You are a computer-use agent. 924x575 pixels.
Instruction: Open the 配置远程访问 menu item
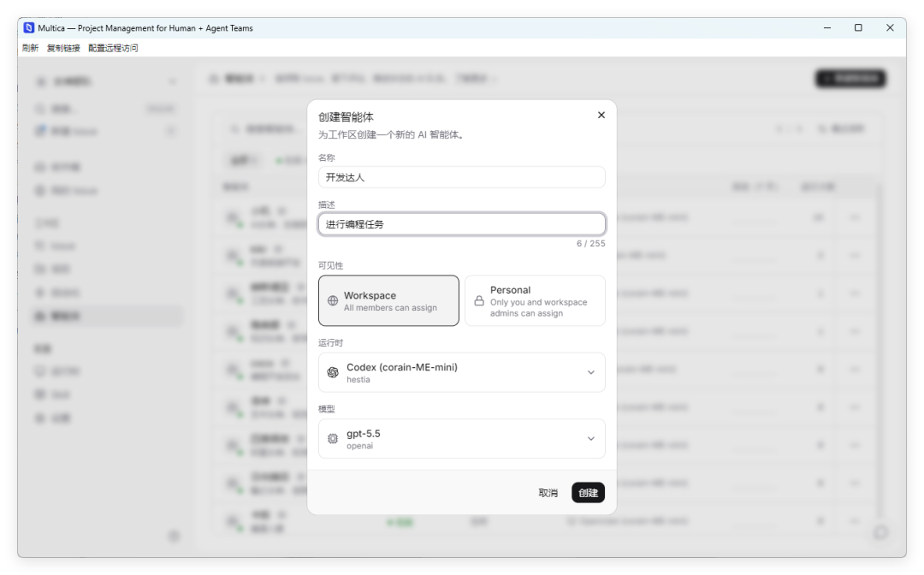tap(113, 48)
